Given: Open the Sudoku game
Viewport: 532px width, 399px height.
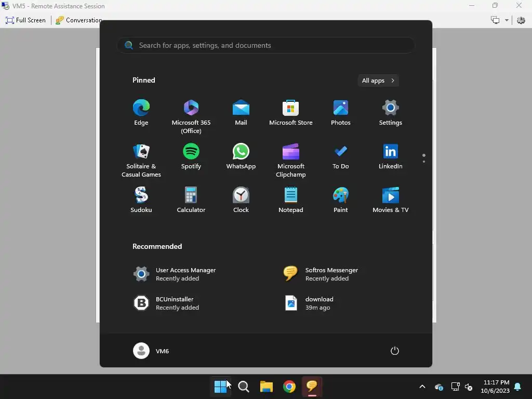Looking at the screenshot, I should click(141, 200).
